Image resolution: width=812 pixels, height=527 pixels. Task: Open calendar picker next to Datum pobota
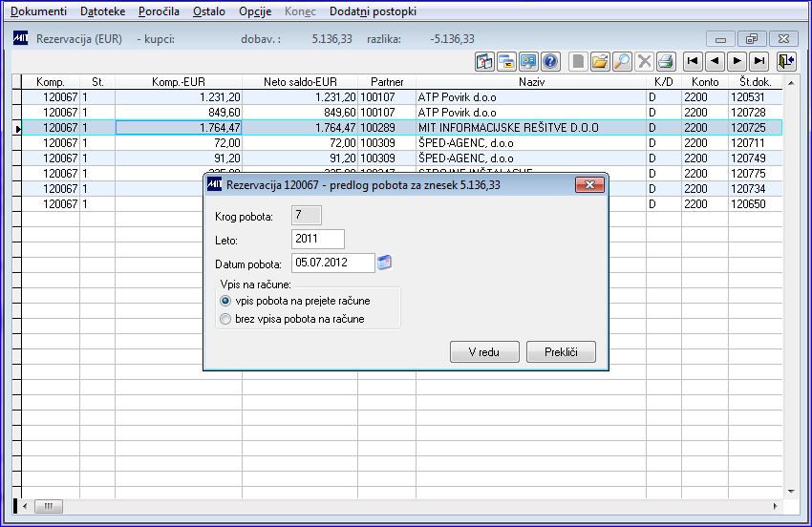coord(384,263)
